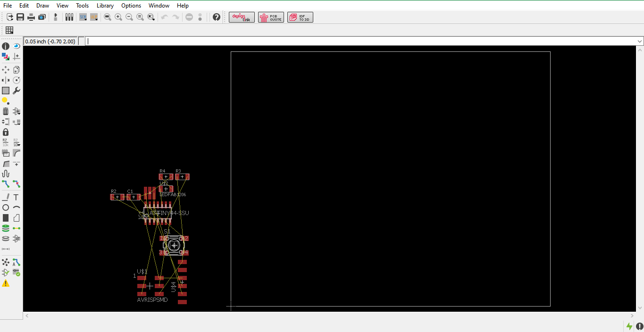Open the View menu

62,6
